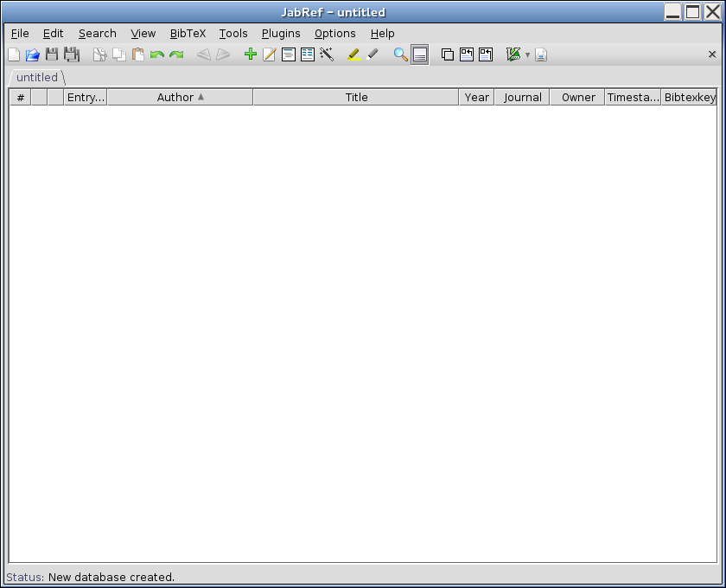Mark entries with the yellow highlighter icon

[353, 54]
